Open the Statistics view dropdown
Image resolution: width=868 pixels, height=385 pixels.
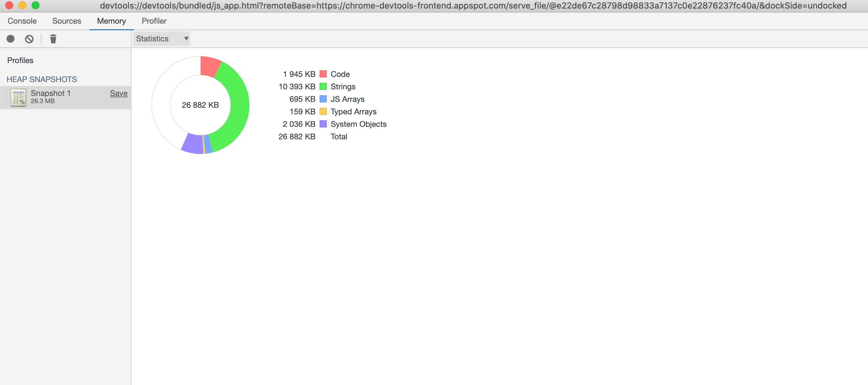(x=161, y=39)
